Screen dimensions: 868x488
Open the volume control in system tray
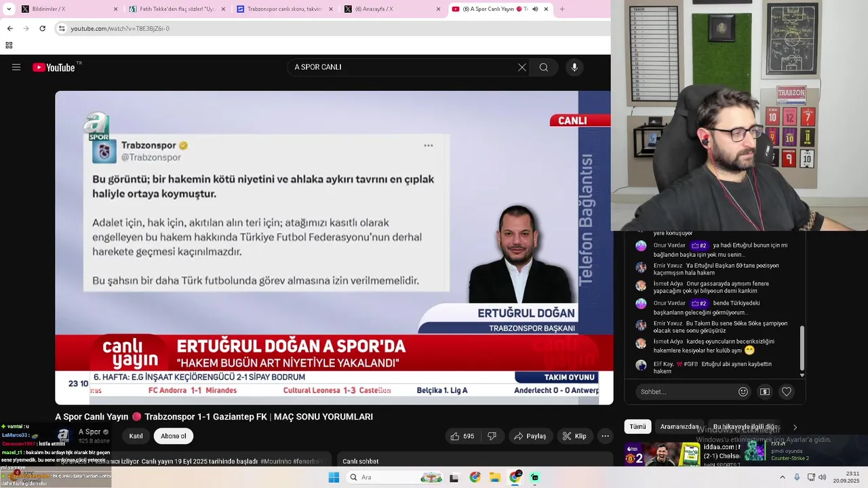(x=822, y=477)
